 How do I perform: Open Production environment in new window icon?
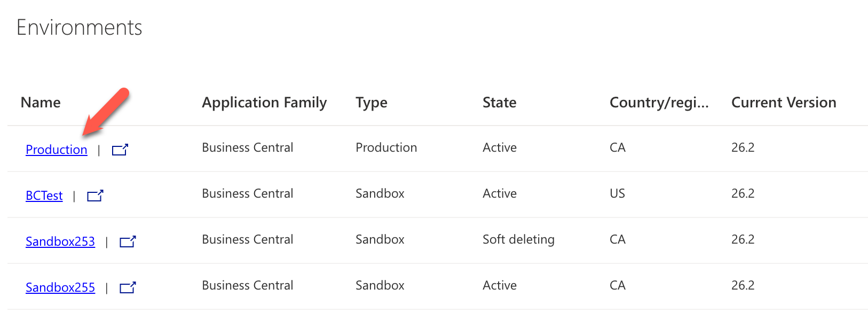click(120, 150)
